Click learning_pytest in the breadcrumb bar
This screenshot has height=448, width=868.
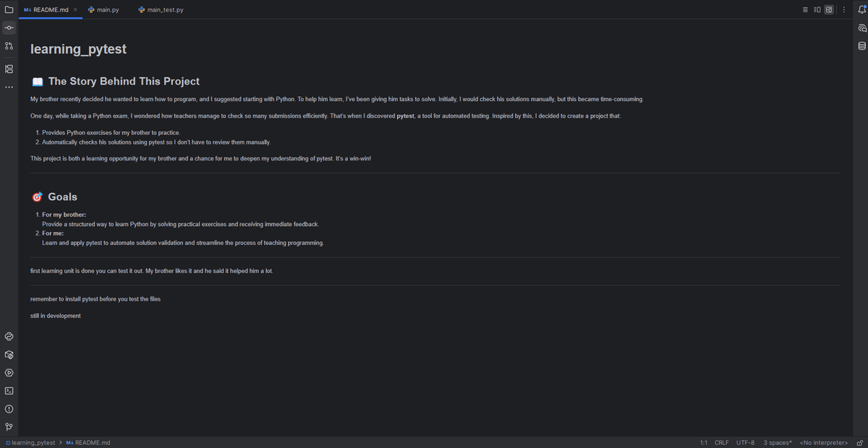(x=33, y=442)
